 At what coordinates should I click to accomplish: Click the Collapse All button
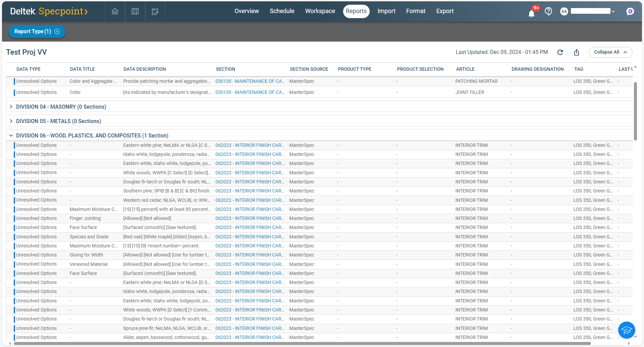click(x=610, y=52)
